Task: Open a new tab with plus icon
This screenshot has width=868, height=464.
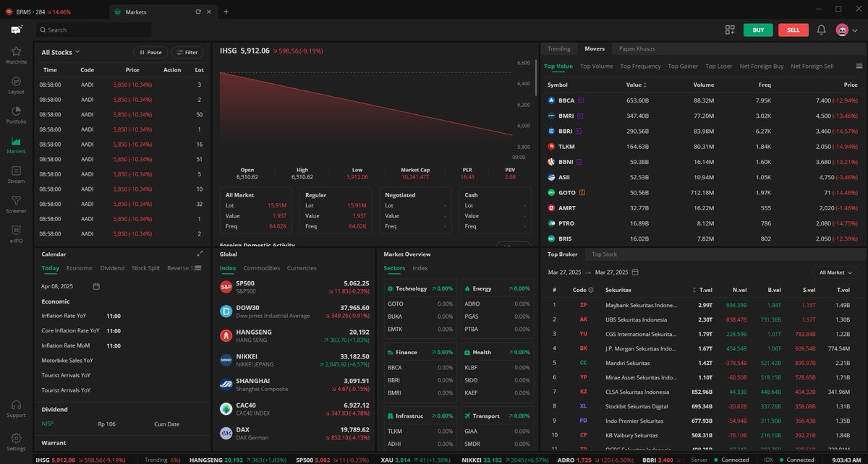Action: tap(226, 12)
